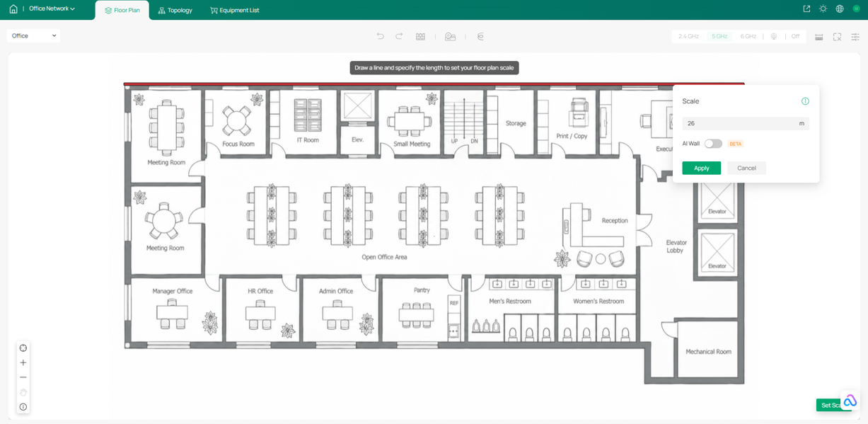The height and width of the screenshot is (424, 868).
Task: Open the Equipment List tab
Action: click(234, 11)
